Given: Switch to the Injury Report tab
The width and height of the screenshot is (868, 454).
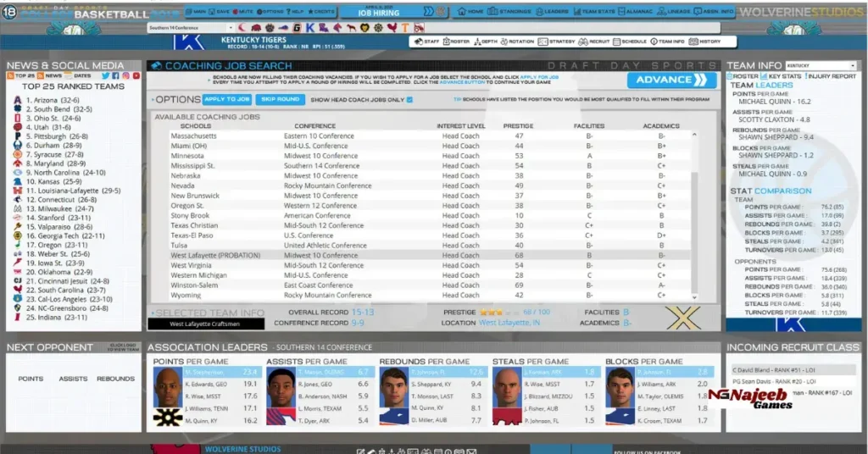Looking at the screenshot, I should tap(832, 76).
